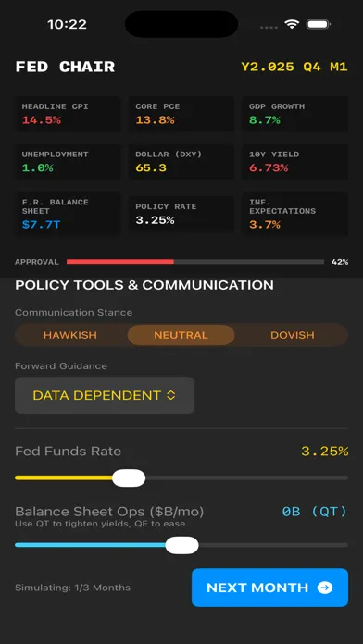Tap the battery status icon
The width and height of the screenshot is (363, 644).
(319, 25)
